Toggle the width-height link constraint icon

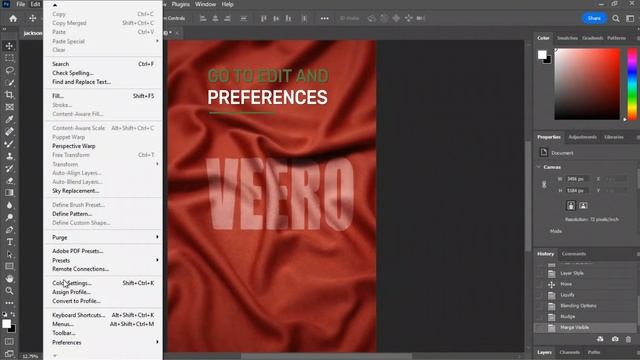pos(544,184)
